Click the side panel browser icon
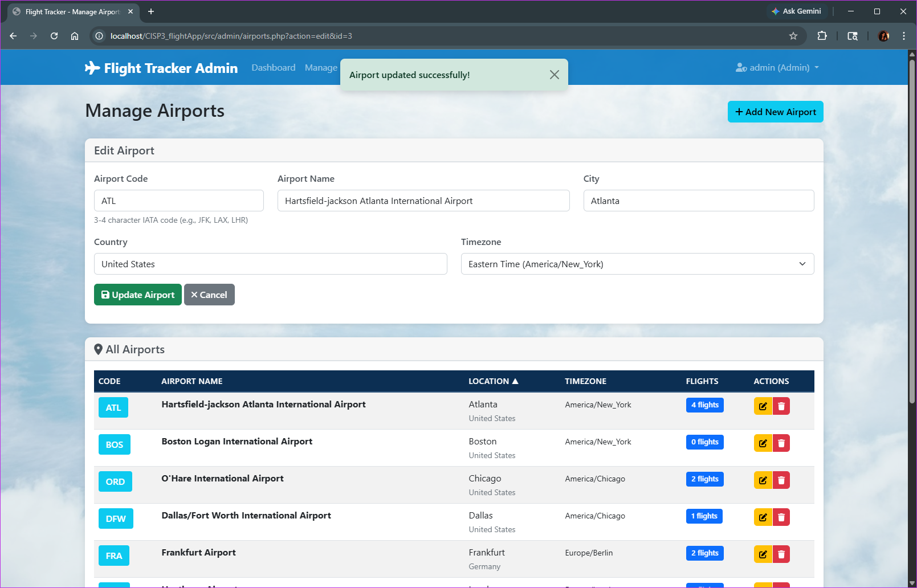This screenshot has height=588, width=917. pos(853,36)
